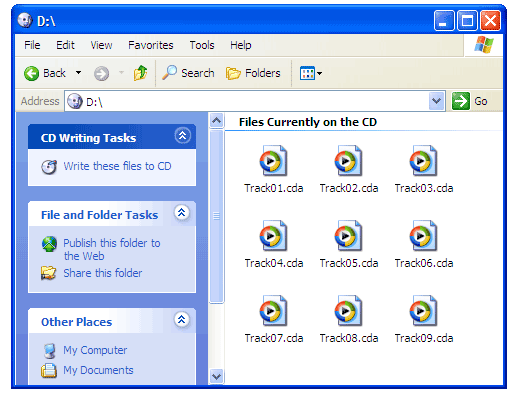
Task: Click the green Back arrow icon
Action: (32, 73)
